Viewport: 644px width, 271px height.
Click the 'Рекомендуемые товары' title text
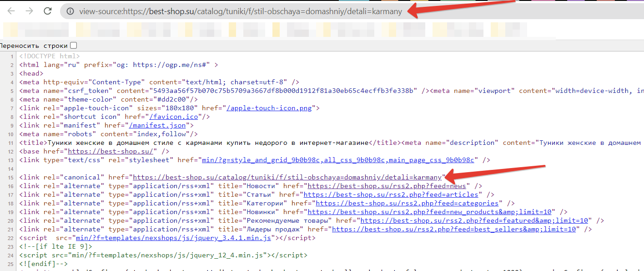coord(287,220)
